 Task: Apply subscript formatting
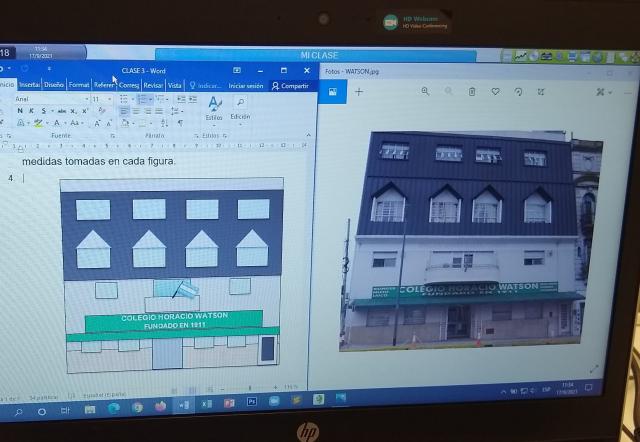pyautogui.click(x=73, y=111)
